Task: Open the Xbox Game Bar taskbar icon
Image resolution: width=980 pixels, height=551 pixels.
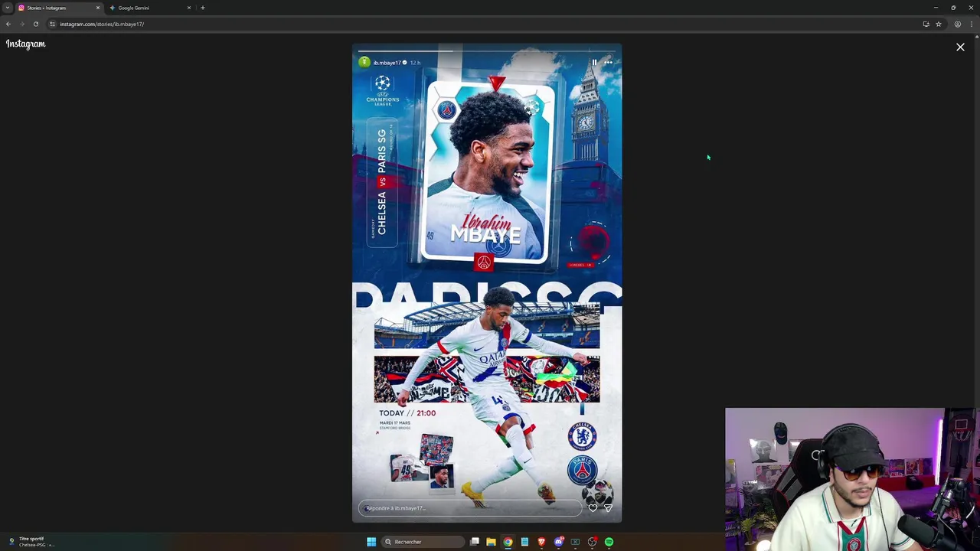Action: click(575, 542)
